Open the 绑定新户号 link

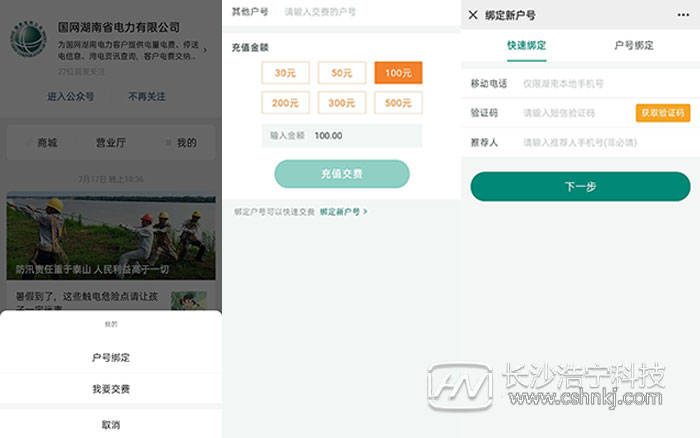point(344,212)
